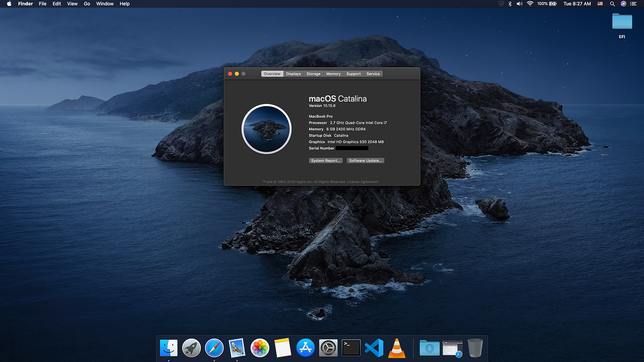Click the Version 10.15.6 text
The image size is (644, 362).
[x=322, y=106]
